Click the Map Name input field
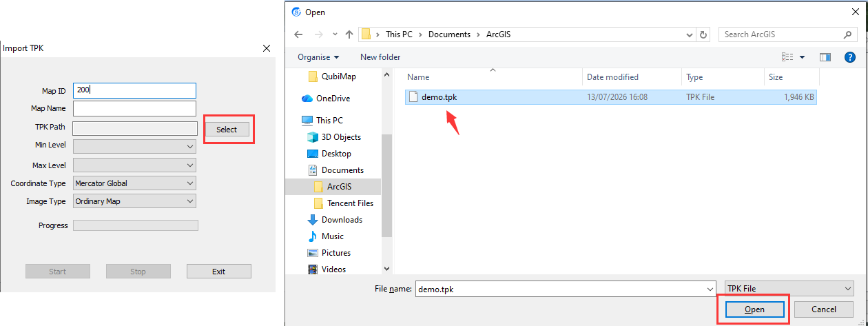868x326 pixels. [134, 108]
